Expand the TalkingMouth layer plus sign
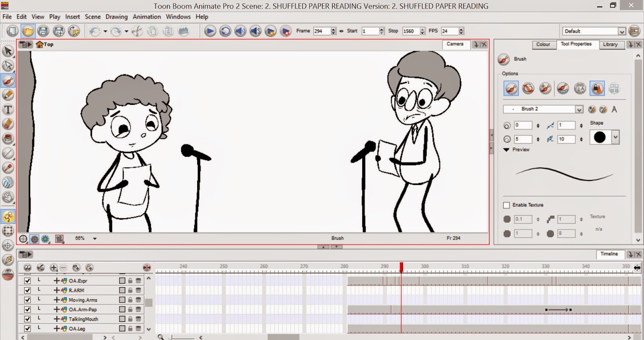This screenshot has height=340, width=644. tap(56, 319)
